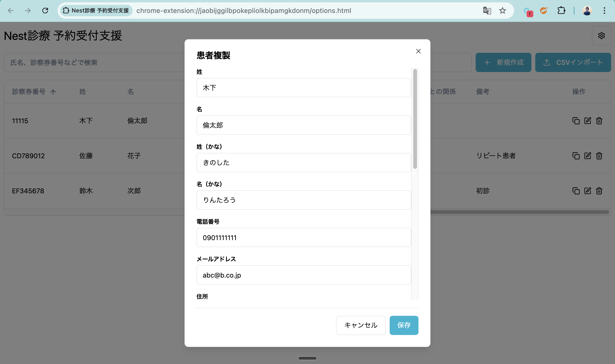Delete the CD789012 patient row
Screen dimensions: 615x364
[x=599, y=156]
